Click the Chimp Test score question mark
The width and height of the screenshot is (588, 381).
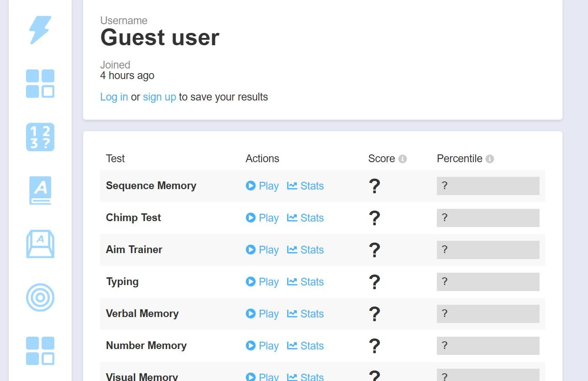tap(374, 218)
